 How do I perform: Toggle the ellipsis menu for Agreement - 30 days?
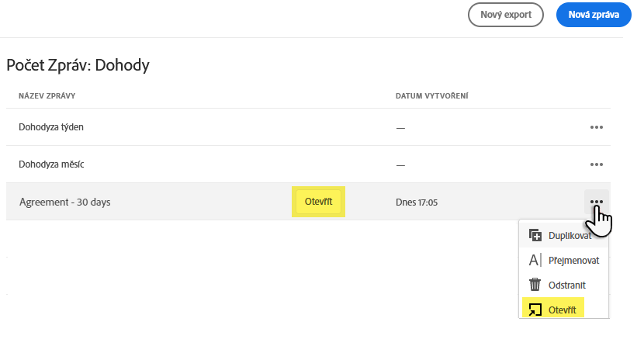(597, 202)
